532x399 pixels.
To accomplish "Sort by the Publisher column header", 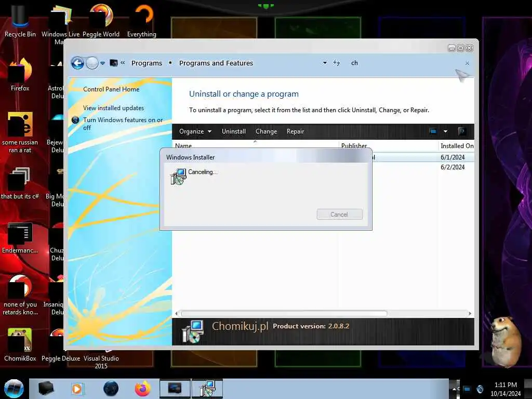I will click(x=389, y=145).
